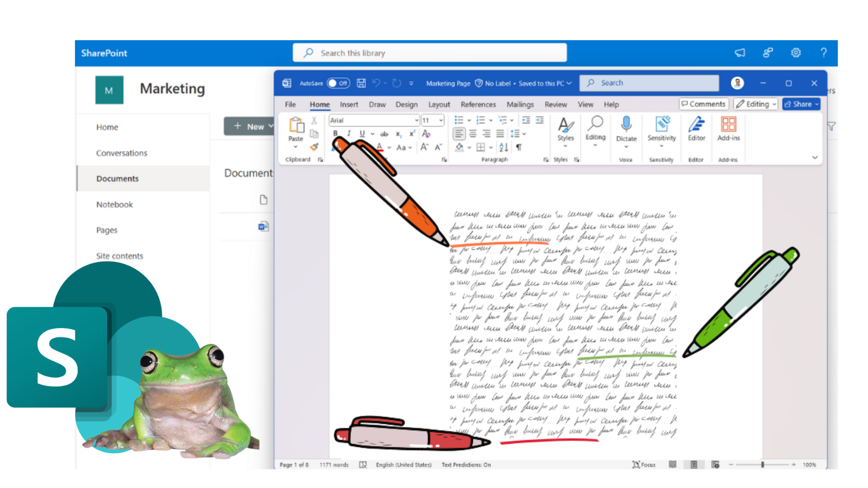Image resolution: width=868 pixels, height=488 pixels.
Task: Click the Redo arrow icon
Action: click(x=396, y=83)
